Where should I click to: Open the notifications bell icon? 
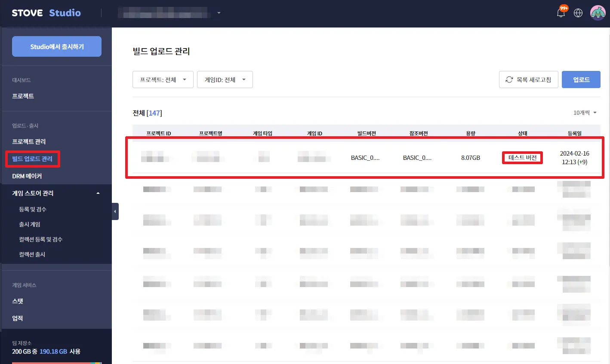pos(561,13)
